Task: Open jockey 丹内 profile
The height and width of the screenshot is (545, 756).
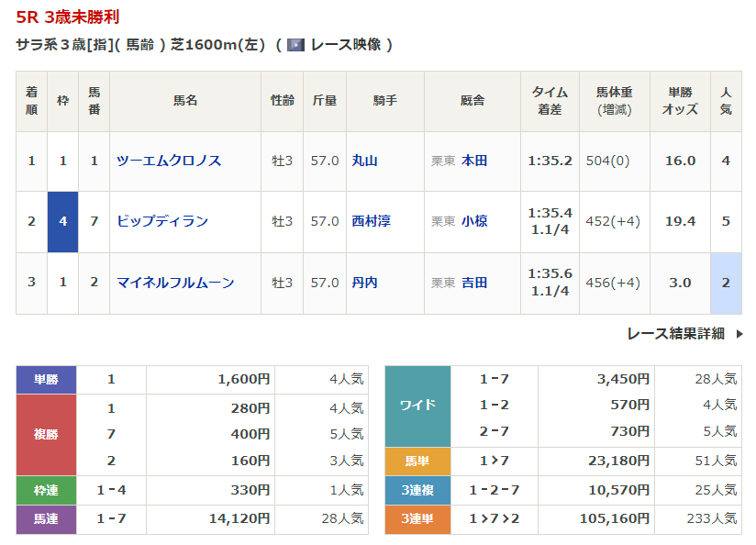Action: (365, 283)
